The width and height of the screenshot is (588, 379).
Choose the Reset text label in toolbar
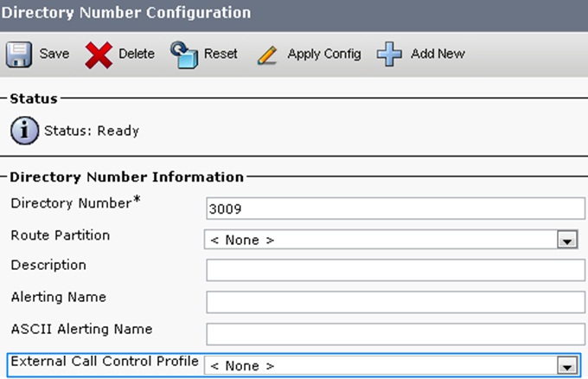tap(220, 54)
